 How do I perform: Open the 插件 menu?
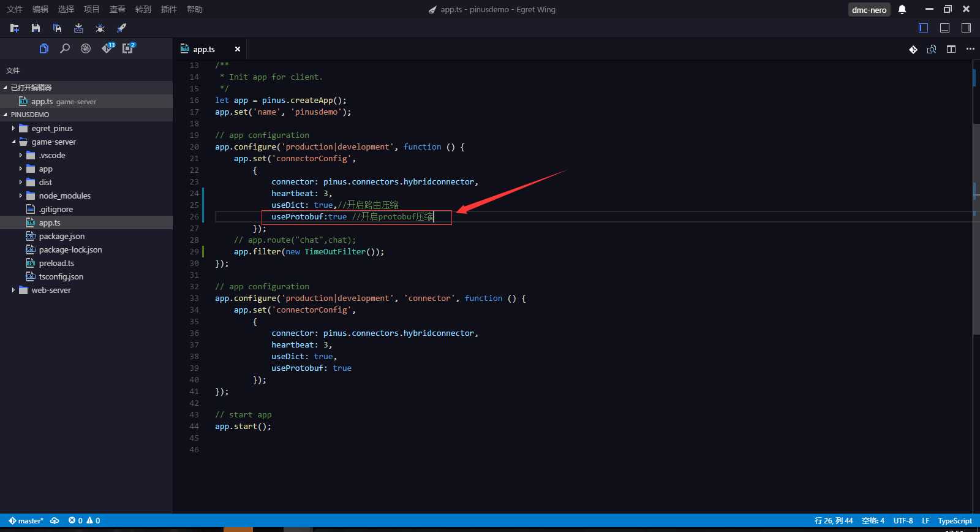[169, 9]
